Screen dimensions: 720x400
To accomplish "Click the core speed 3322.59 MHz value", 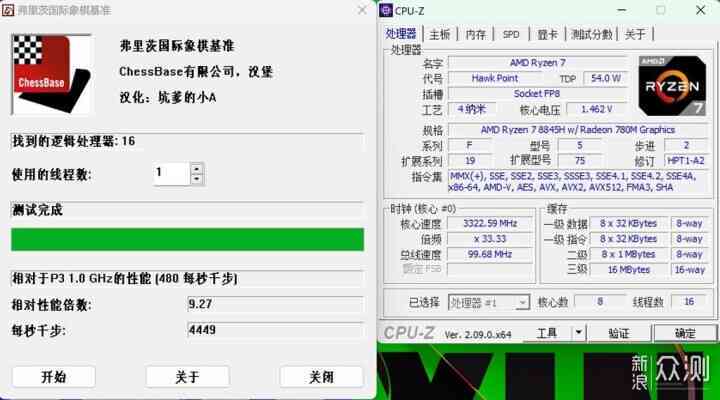I will (x=490, y=224).
